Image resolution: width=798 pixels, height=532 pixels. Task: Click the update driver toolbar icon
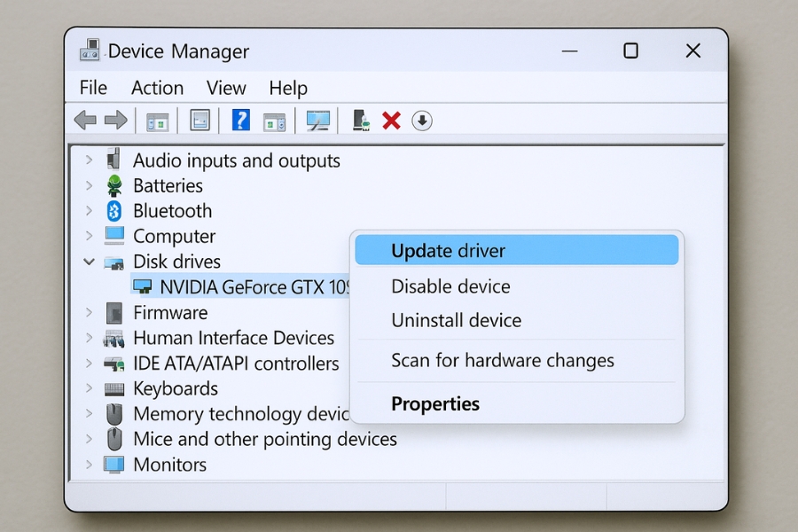click(361, 121)
